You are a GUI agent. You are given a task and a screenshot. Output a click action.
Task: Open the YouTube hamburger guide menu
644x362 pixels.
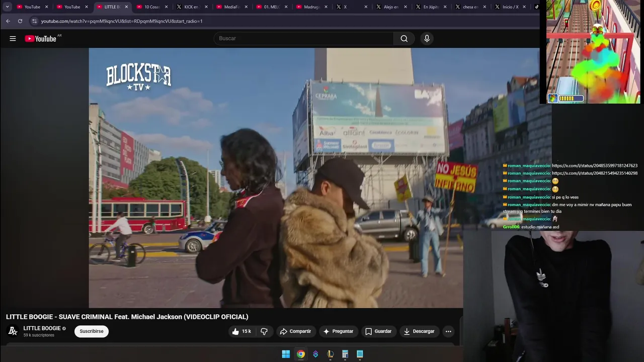[x=13, y=39]
